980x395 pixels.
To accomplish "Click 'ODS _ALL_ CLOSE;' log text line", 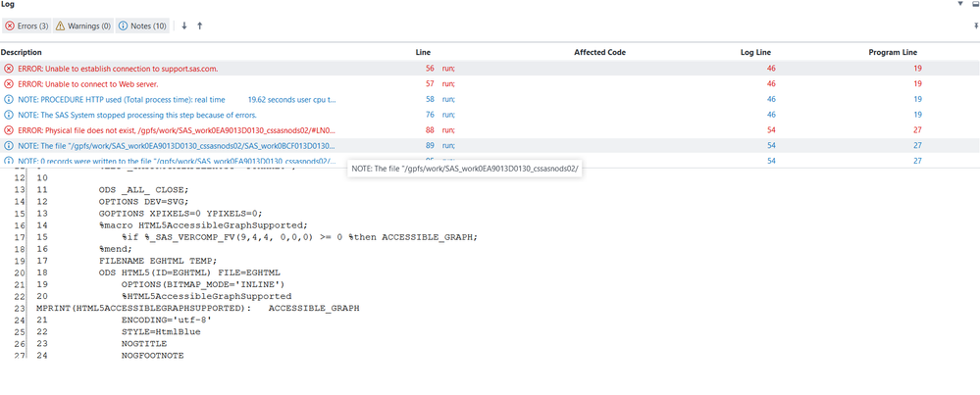I will click(144, 190).
